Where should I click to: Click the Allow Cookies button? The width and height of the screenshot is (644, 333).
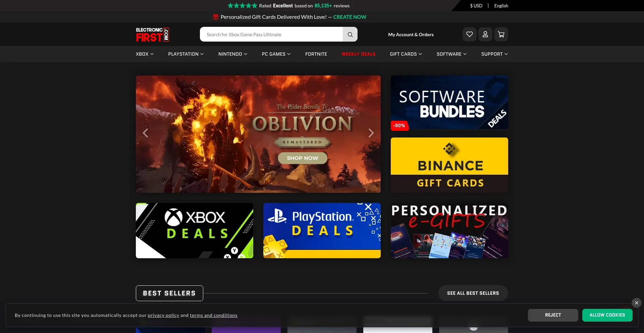point(607,315)
